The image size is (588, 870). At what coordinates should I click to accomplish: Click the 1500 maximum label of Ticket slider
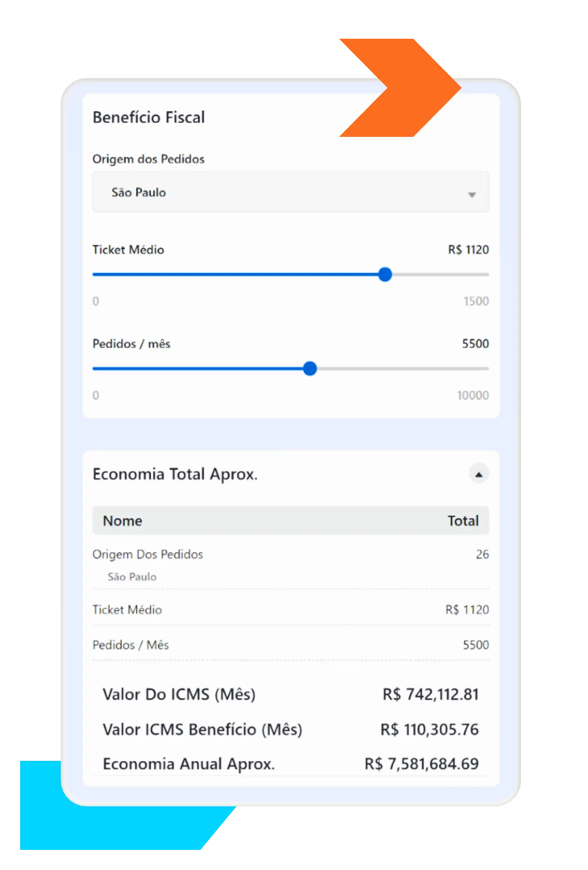coord(476,301)
